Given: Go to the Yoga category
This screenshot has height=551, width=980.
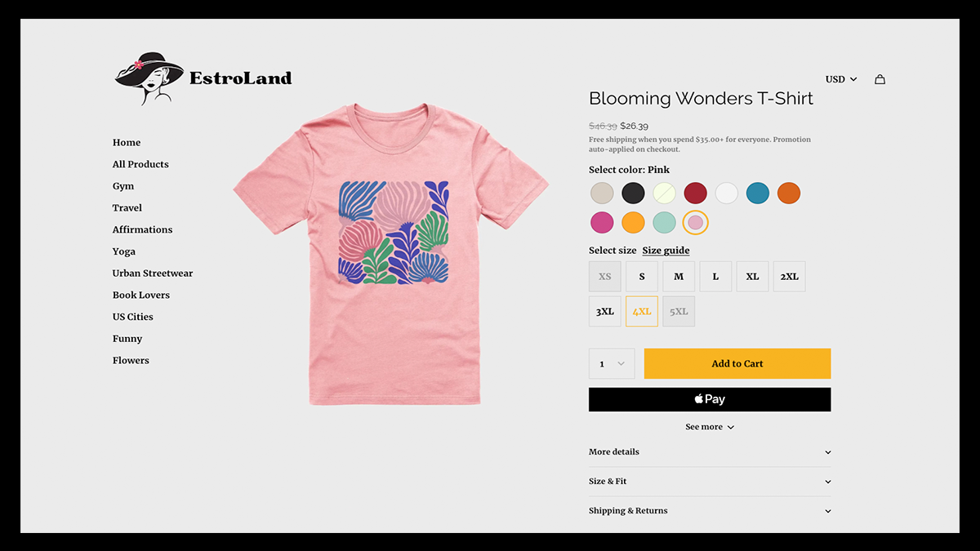Looking at the screenshot, I should point(124,251).
